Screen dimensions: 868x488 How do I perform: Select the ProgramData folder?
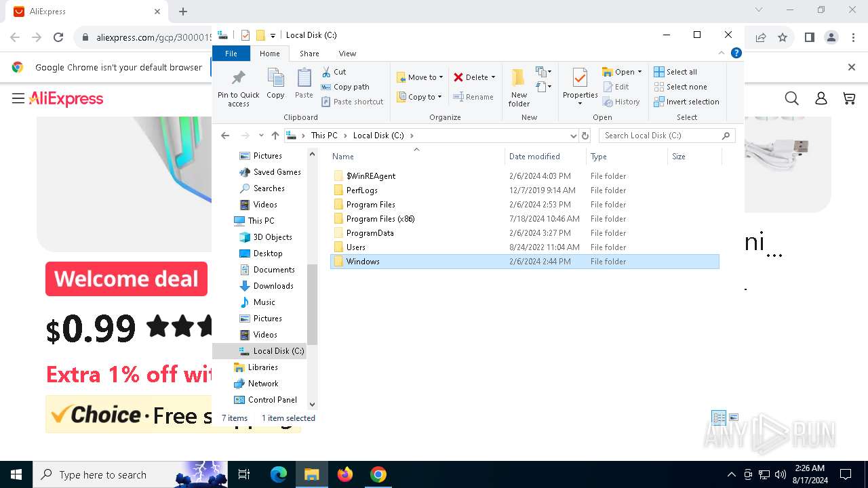[525, 233]
